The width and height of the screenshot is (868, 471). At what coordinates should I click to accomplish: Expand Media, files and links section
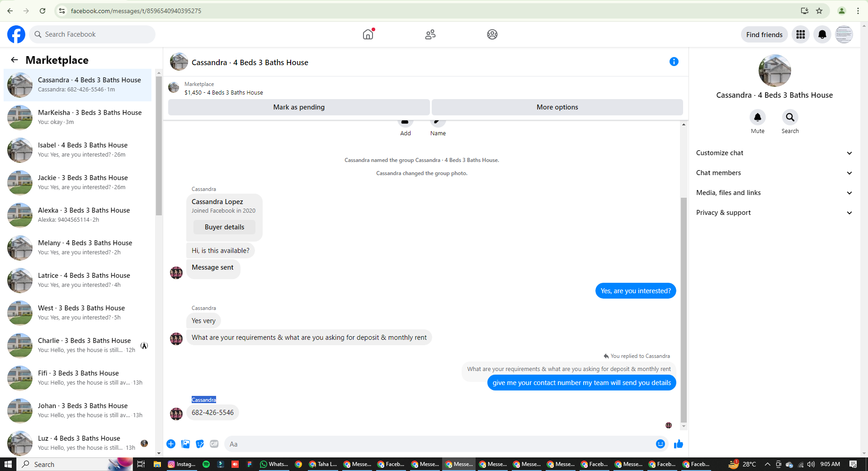click(x=774, y=193)
